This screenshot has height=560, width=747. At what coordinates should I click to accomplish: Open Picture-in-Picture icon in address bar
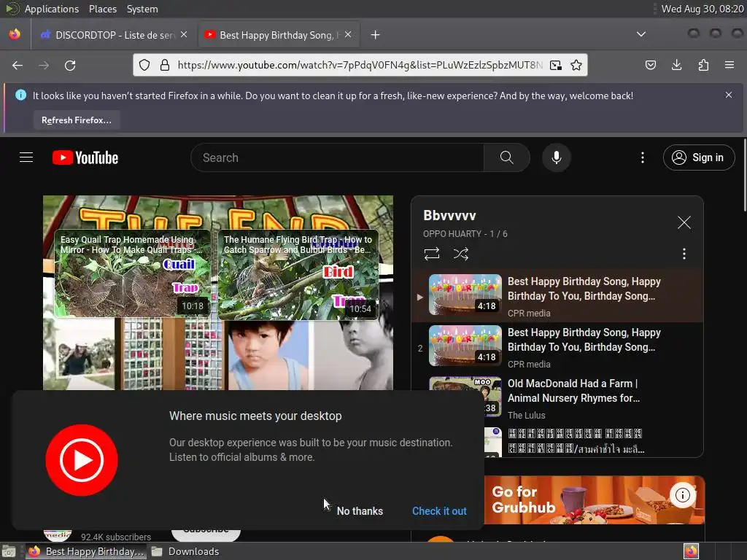pos(555,65)
